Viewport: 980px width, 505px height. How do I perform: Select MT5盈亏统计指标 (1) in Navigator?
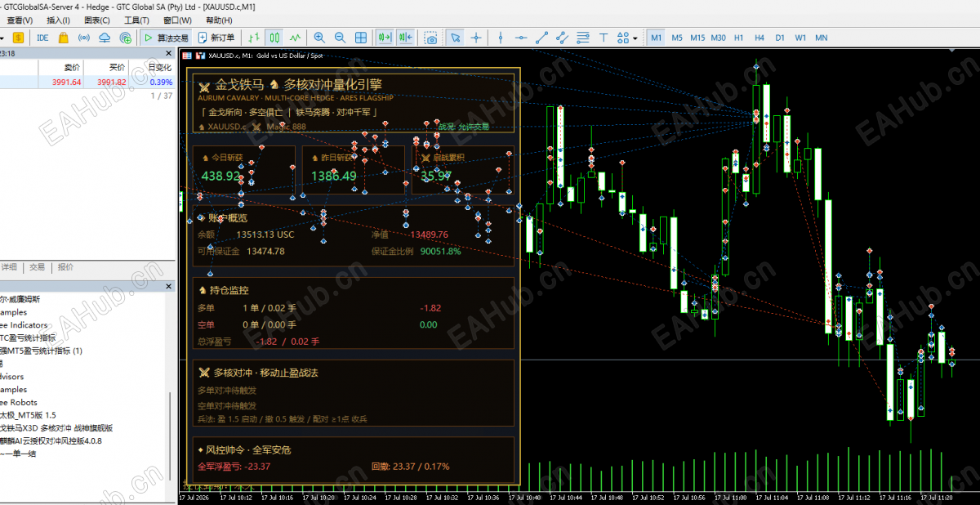[x=41, y=351]
